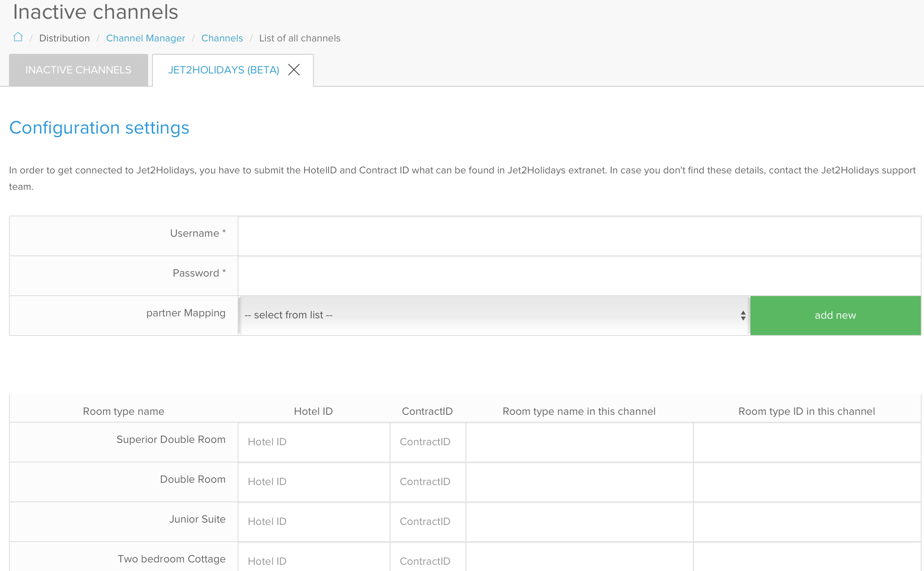Focus the Username input field
Screen dimensions: 924x571
coord(580,236)
